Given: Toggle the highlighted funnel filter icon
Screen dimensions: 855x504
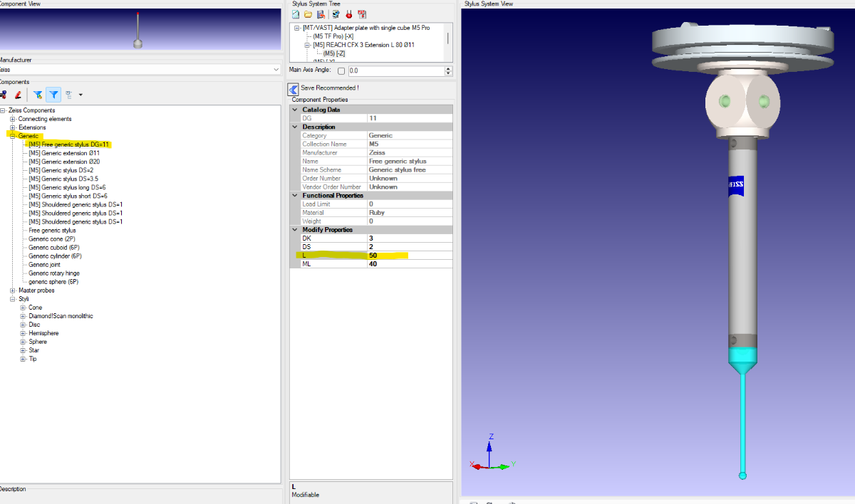Looking at the screenshot, I should point(53,95).
